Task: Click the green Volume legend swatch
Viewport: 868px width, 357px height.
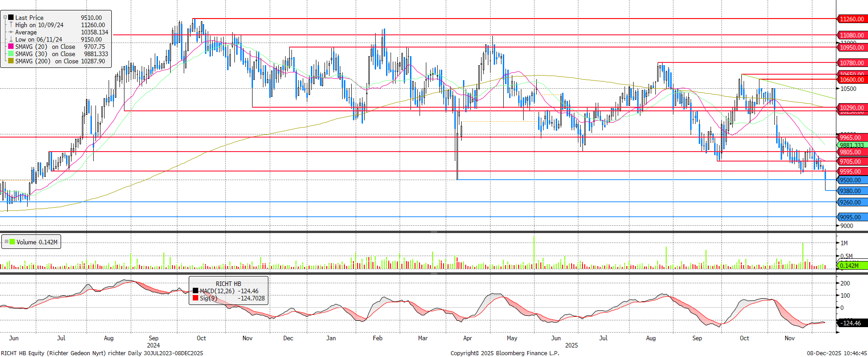Action: 12,242
